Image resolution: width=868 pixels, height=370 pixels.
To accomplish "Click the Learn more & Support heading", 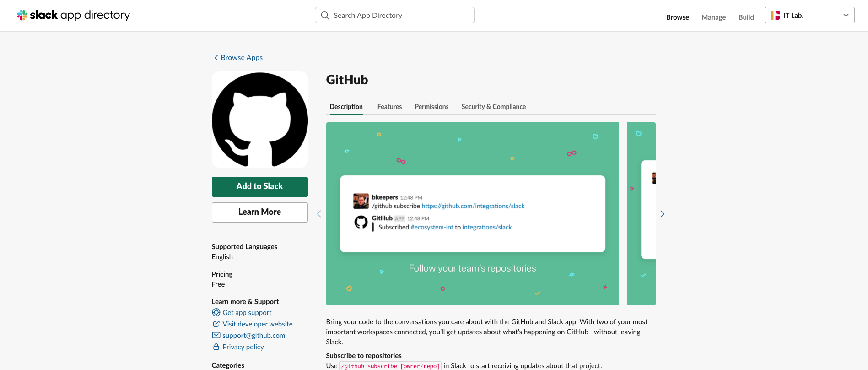I will click(245, 301).
